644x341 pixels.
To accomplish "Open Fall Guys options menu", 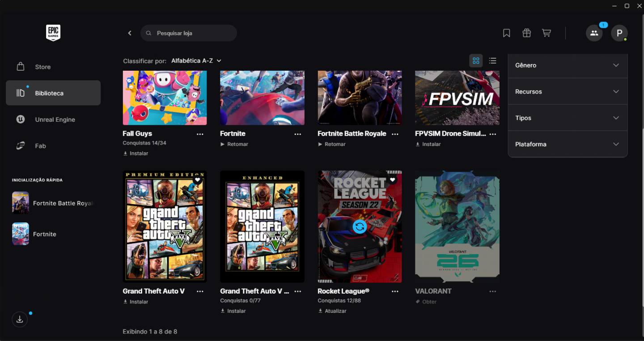I will click(x=200, y=134).
